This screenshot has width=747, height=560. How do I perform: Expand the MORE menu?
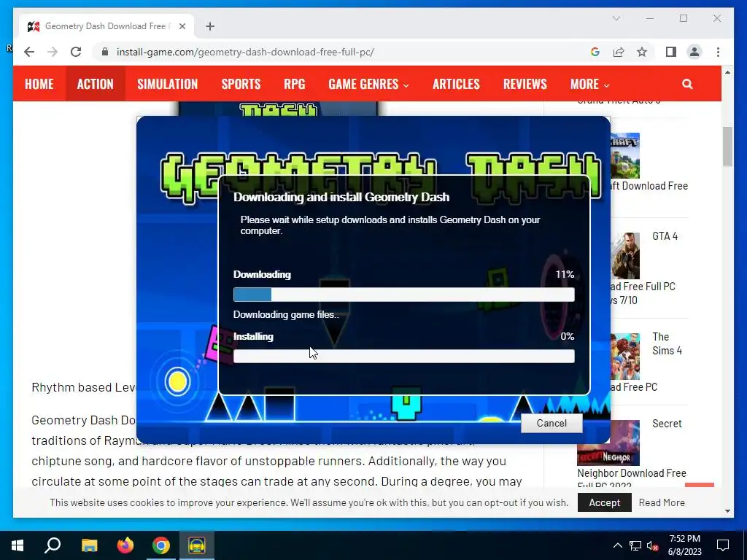(x=589, y=85)
